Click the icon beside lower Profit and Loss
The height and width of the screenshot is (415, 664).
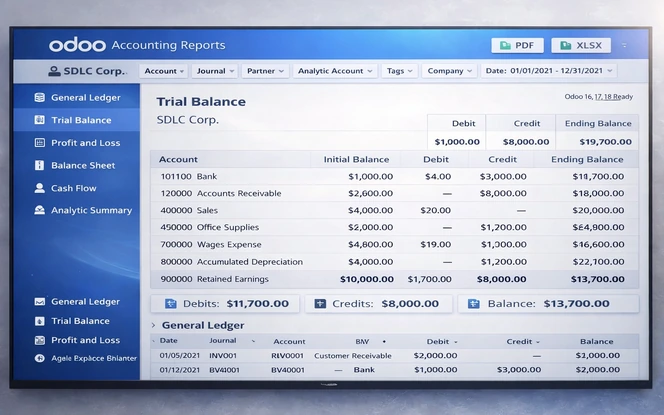39,340
